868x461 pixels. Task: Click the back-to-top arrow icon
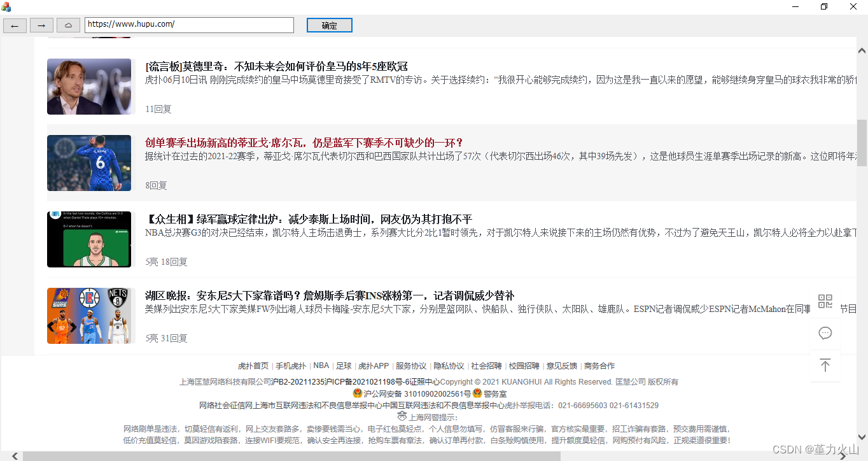click(x=825, y=365)
